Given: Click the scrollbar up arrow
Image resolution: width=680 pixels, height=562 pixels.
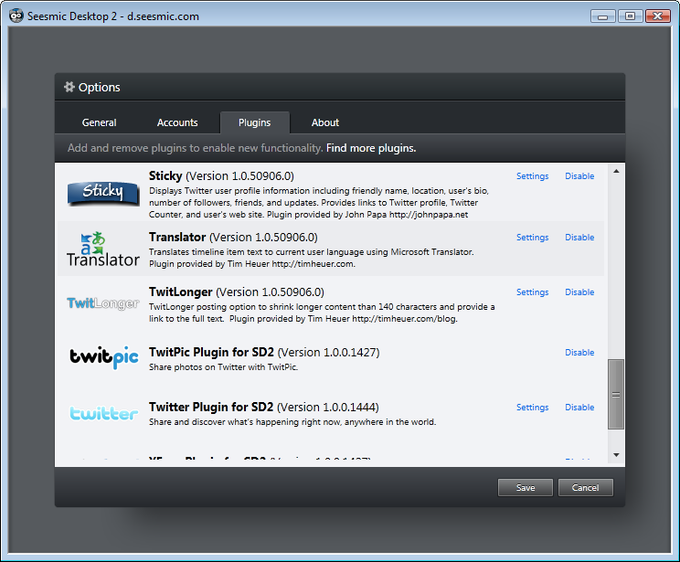Looking at the screenshot, I should (x=616, y=171).
